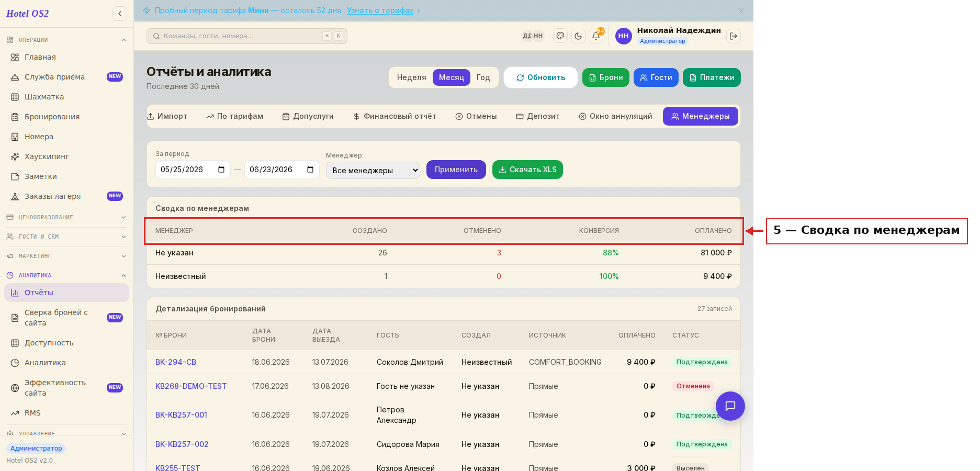Open the color theme palette icon
The height and width of the screenshot is (471, 980).
click(560, 36)
